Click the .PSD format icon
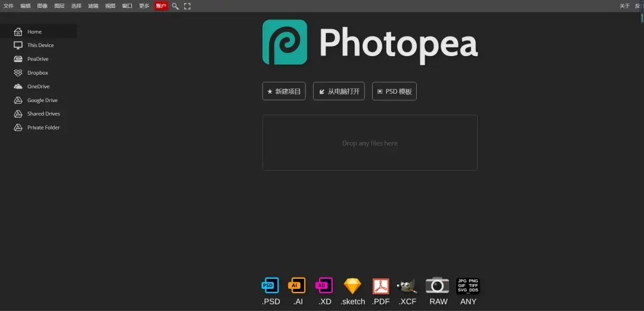Viewport: 644px width, 311px height. pos(270,285)
